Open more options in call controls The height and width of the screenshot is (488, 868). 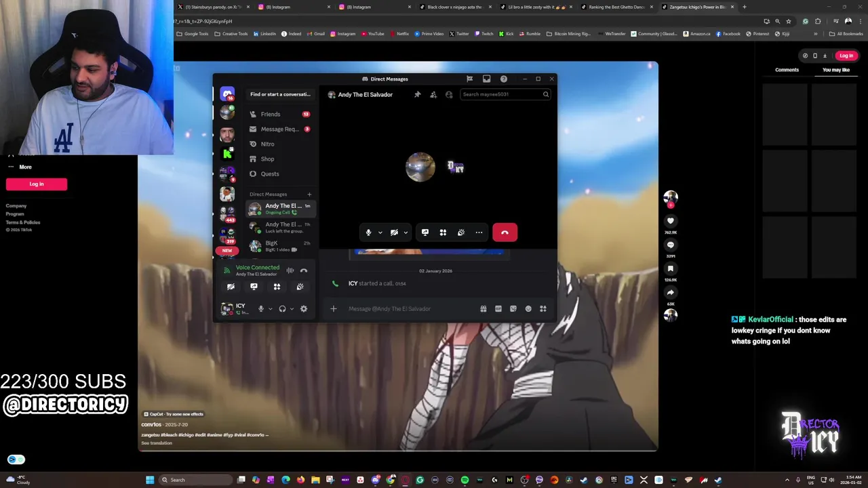click(x=479, y=232)
